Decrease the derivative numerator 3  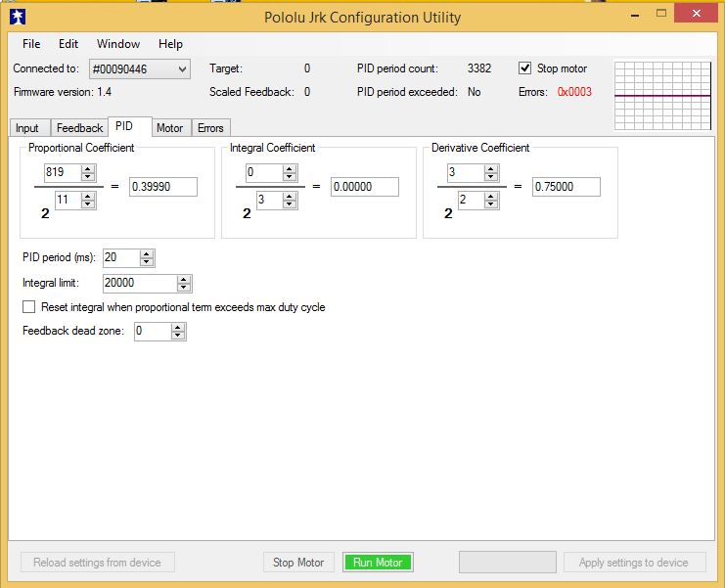pos(491,176)
